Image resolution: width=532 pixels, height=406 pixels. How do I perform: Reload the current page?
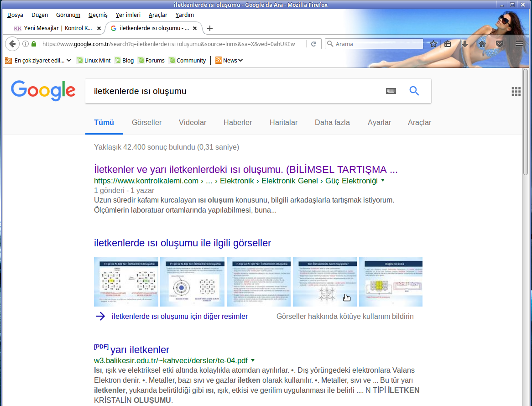pyautogui.click(x=314, y=44)
